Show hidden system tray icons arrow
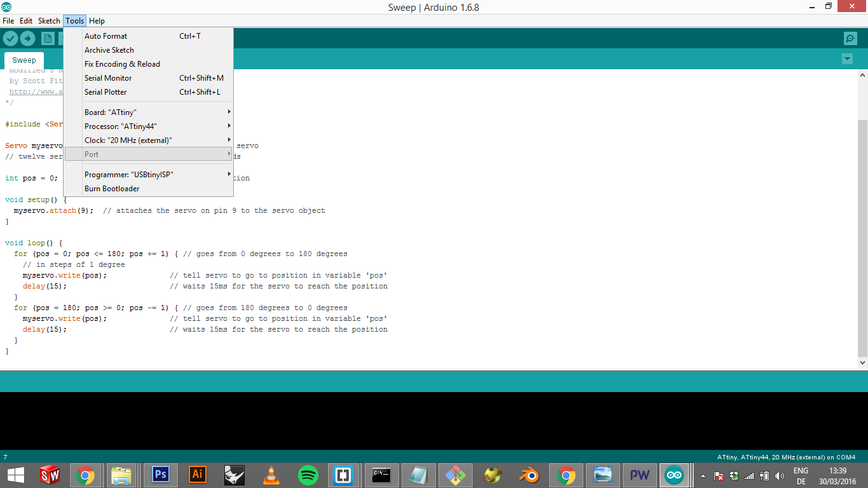The image size is (868, 488). point(703,475)
